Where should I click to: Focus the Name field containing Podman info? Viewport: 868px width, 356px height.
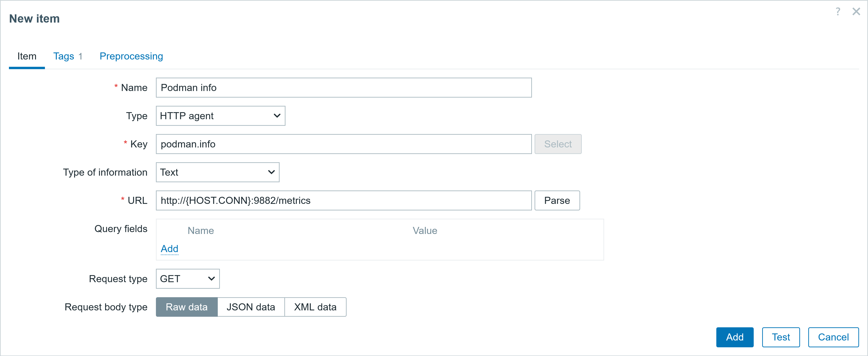[x=344, y=88]
